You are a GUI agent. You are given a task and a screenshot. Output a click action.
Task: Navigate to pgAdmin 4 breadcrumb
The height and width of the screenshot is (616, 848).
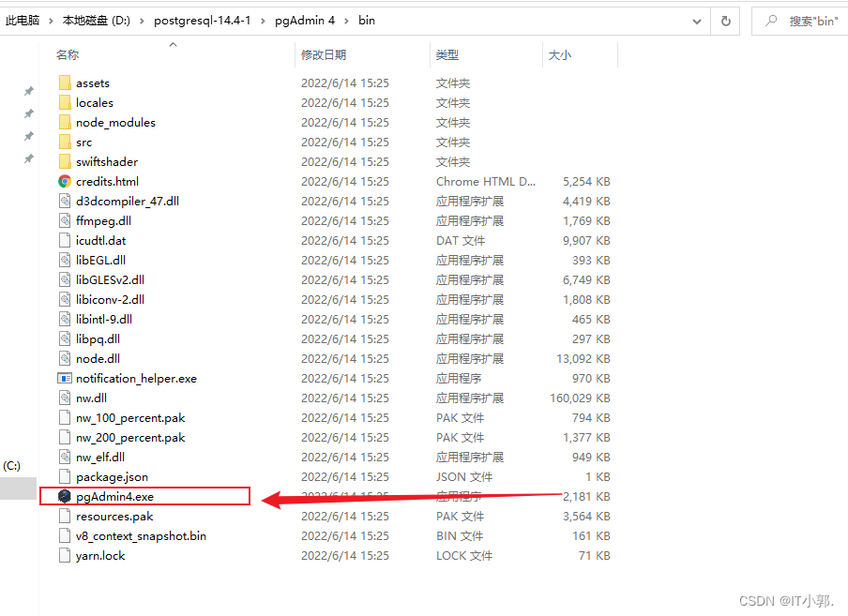pyautogui.click(x=305, y=21)
